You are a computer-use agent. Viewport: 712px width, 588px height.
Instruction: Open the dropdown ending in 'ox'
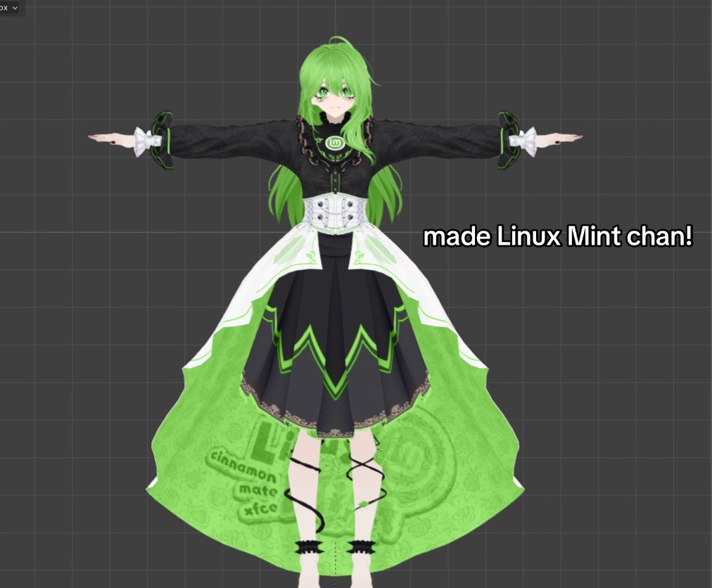pos(9,8)
